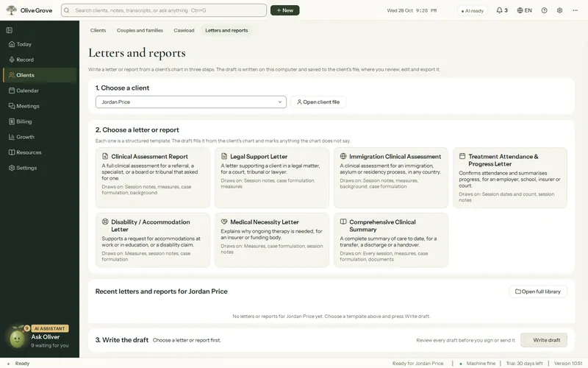Choose the Immigration Clinical Assessment template

point(391,177)
